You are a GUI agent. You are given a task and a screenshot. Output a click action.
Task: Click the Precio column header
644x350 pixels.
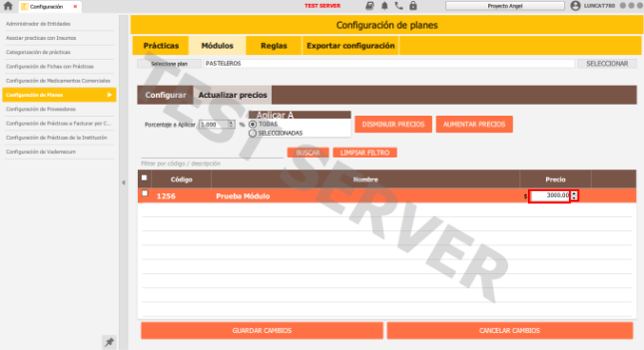[x=556, y=180]
